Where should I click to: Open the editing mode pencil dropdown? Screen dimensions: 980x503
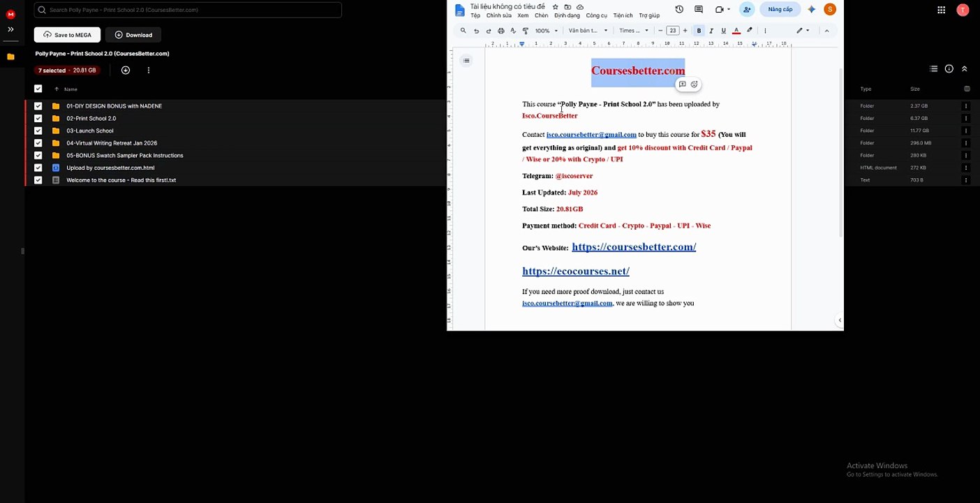(803, 31)
